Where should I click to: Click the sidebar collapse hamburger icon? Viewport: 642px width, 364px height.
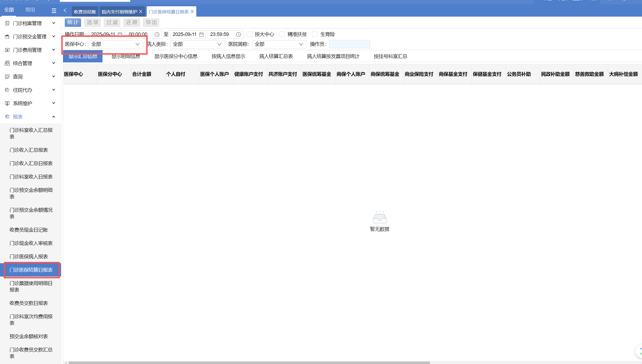(x=54, y=11)
